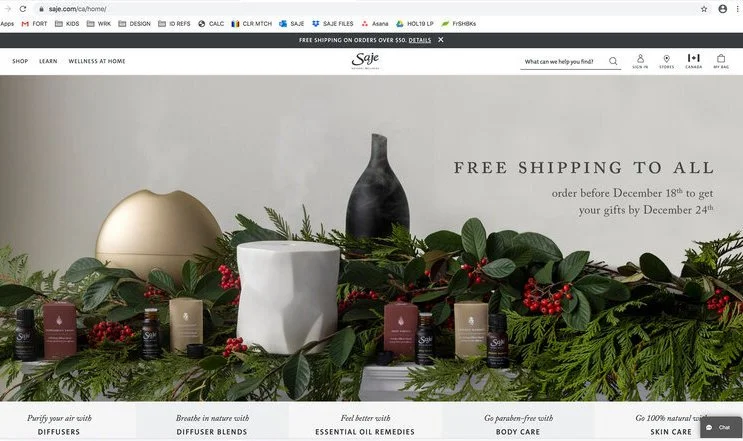Image resolution: width=743 pixels, height=441 pixels.
Task: Click the Saje logo
Action: [x=365, y=61]
